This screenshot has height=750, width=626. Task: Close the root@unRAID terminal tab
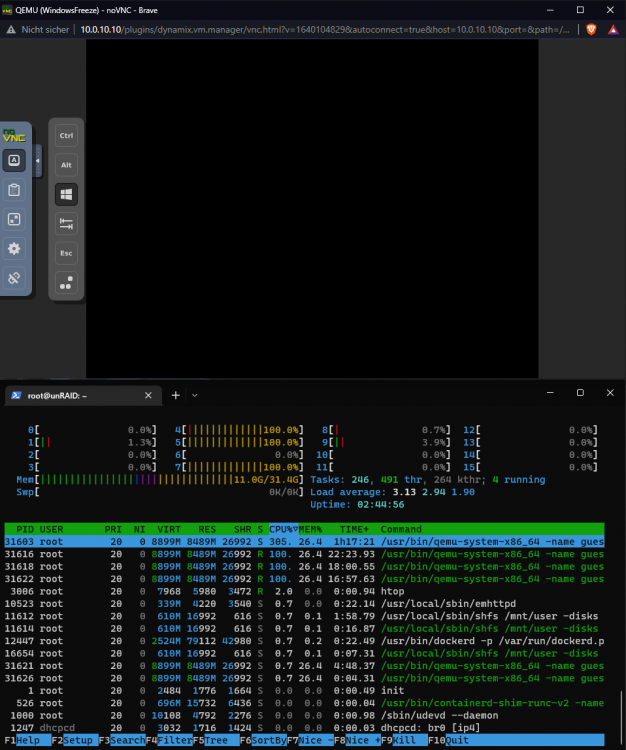coord(148,396)
